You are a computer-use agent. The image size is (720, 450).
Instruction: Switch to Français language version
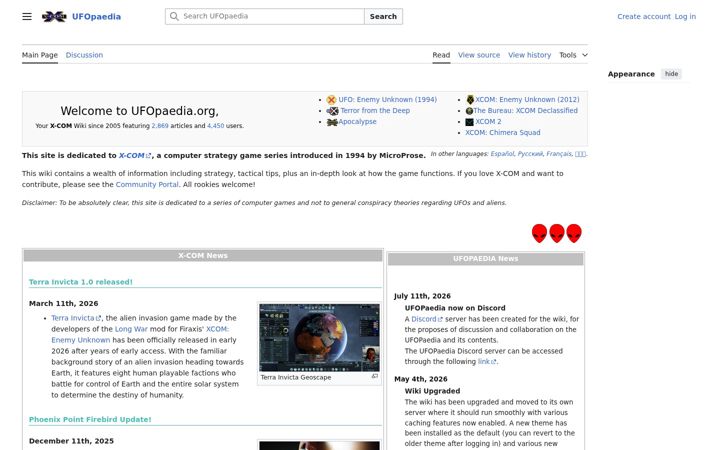[x=559, y=154]
